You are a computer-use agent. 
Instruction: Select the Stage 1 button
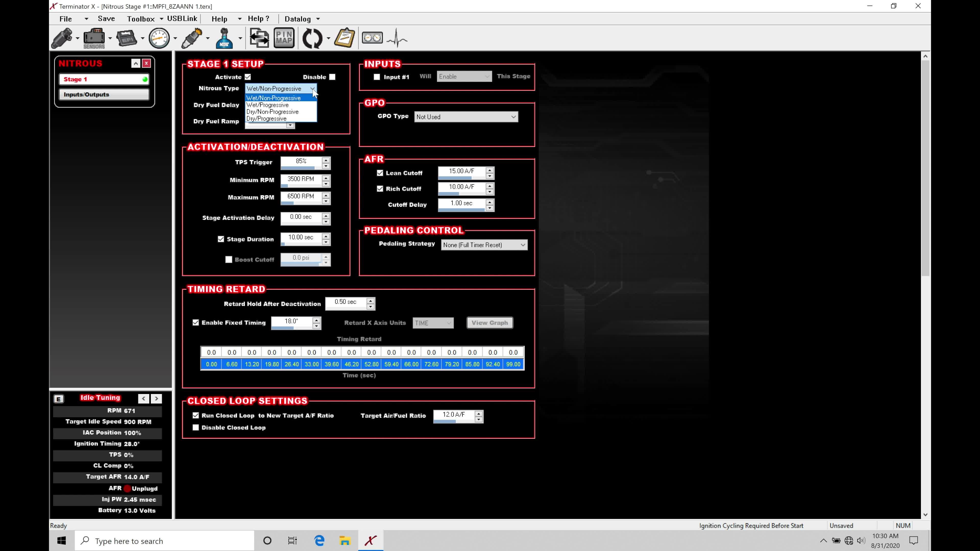[104, 79]
